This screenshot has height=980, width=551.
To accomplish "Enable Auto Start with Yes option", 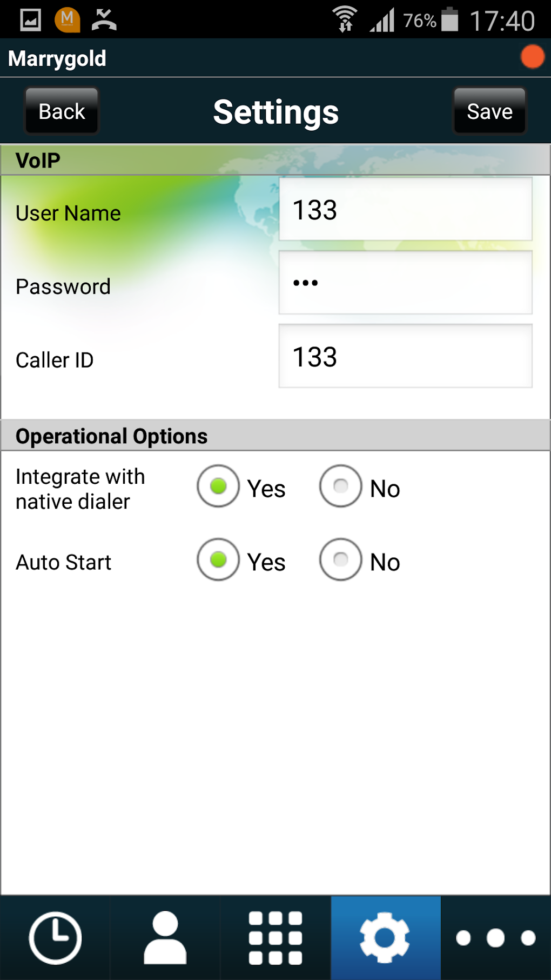I will [218, 560].
